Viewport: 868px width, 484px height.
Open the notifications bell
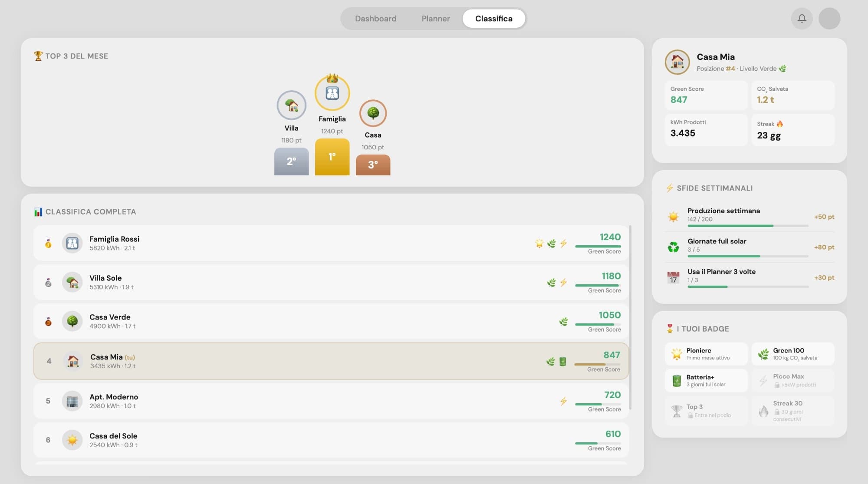(x=802, y=19)
